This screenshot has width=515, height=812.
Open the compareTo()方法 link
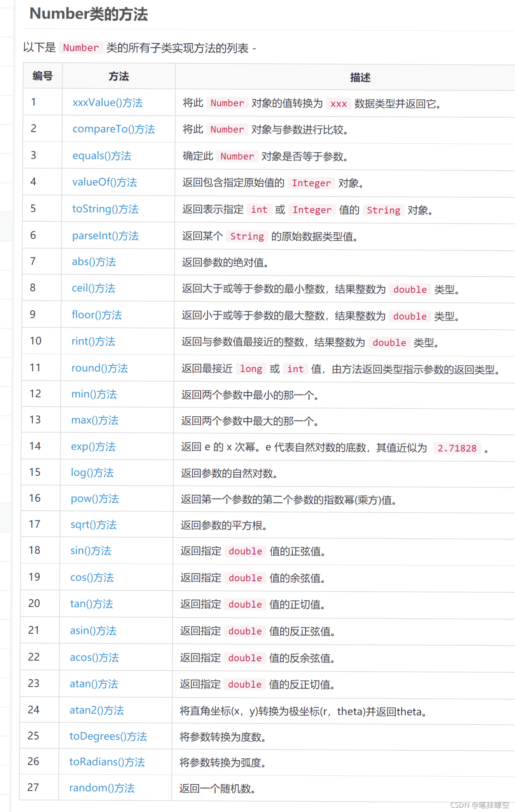pos(113,129)
